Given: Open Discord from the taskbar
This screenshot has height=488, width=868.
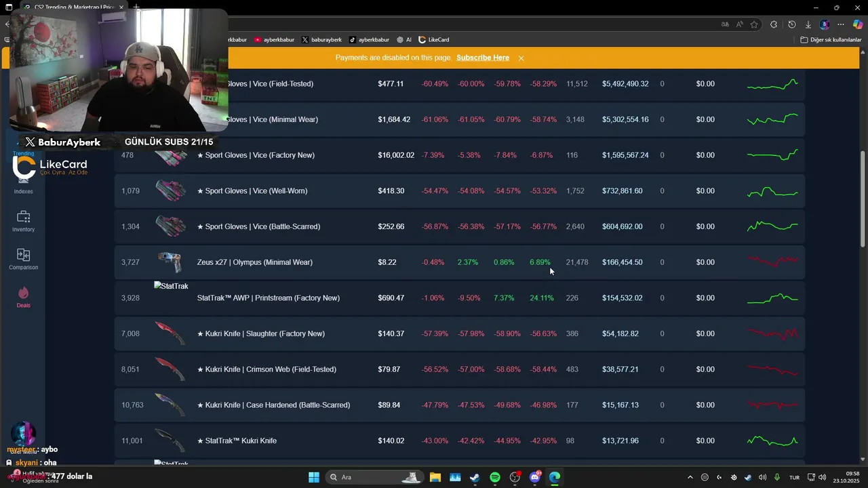Looking at the screenshot, I should click(535, 477).
